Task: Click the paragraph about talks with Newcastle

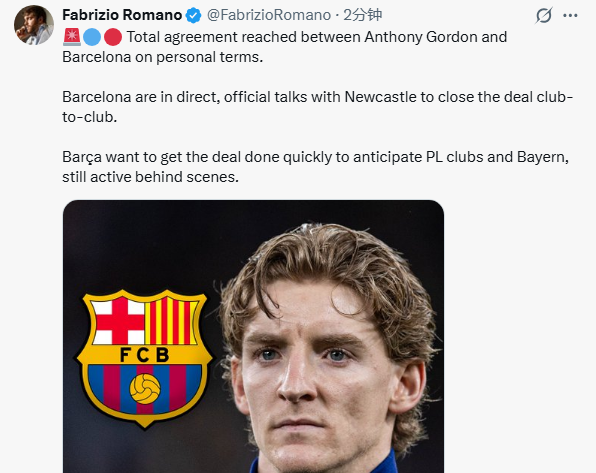Action: point(317,107)
